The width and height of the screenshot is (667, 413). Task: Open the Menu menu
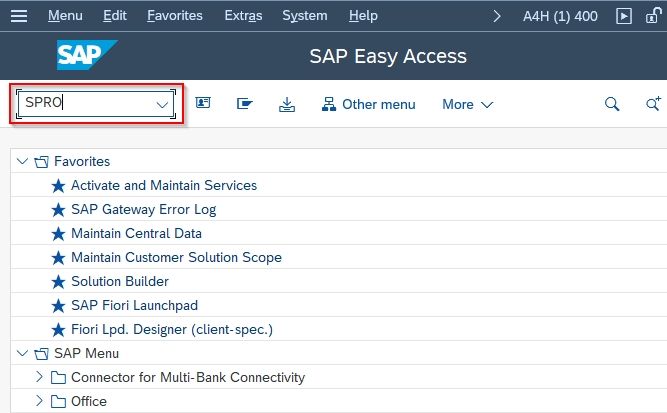(x=65, y=16)
